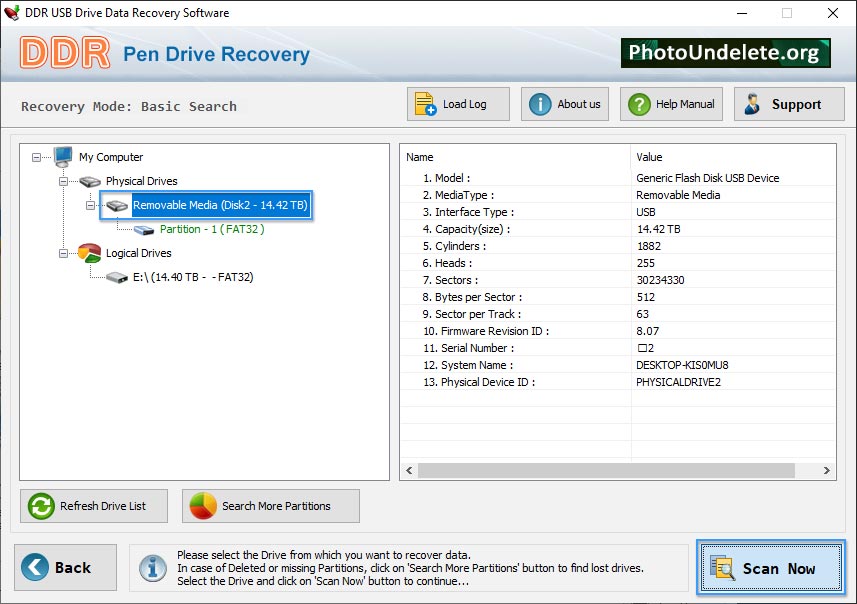Click scroll left arrow on details table
Screen dimensions: 857x604
[409, 470]
